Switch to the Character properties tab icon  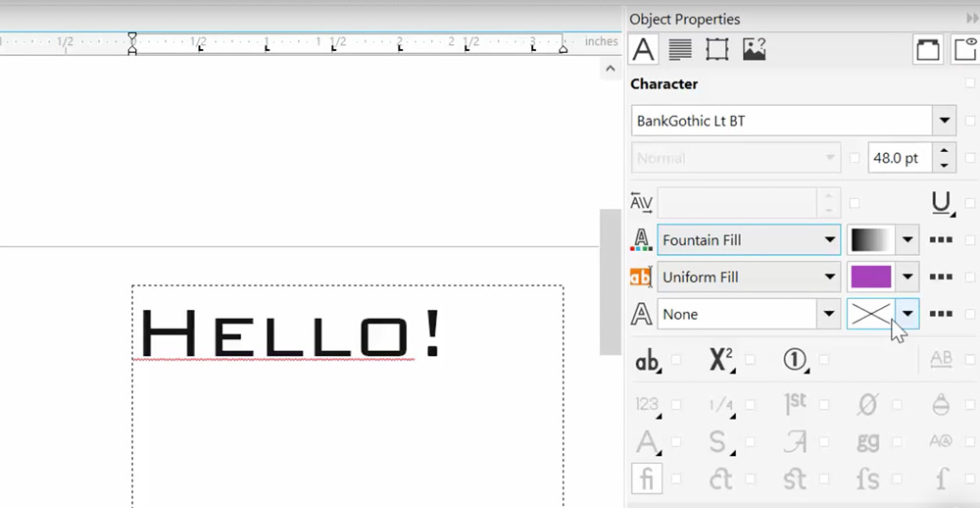coord(643,49)
